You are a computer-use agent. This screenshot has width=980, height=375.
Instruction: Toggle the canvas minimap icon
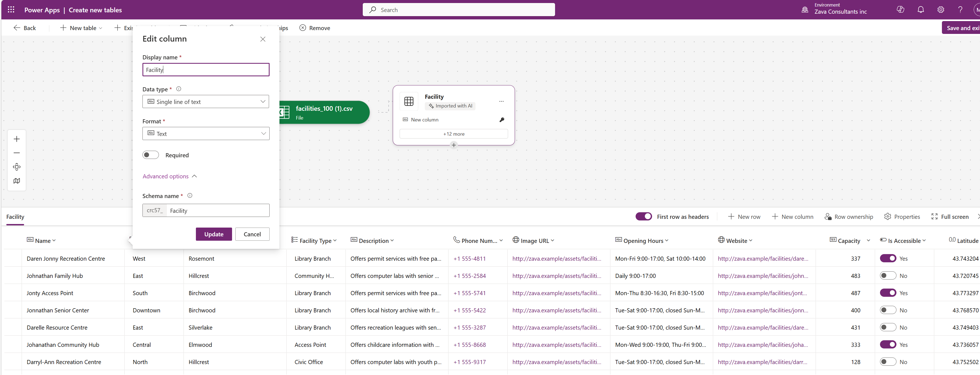pos(17,181)
